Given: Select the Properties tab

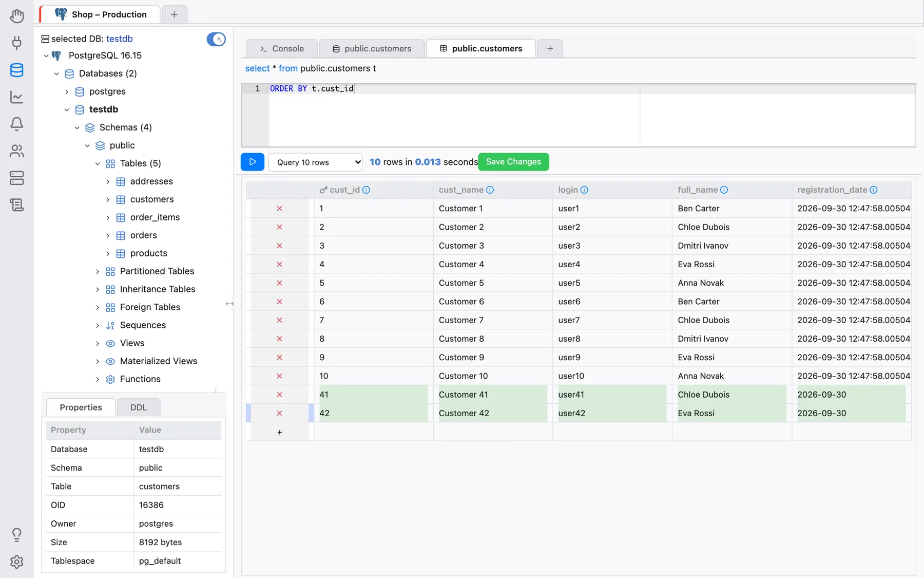Looking at the screenshot, I should (x=81, y=407).
